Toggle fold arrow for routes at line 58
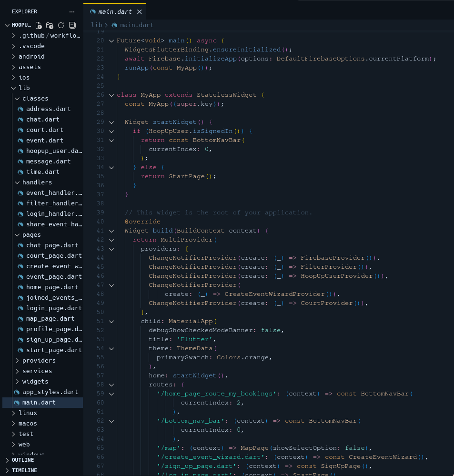Screen dimensions: 454x476 pos(111,385)
